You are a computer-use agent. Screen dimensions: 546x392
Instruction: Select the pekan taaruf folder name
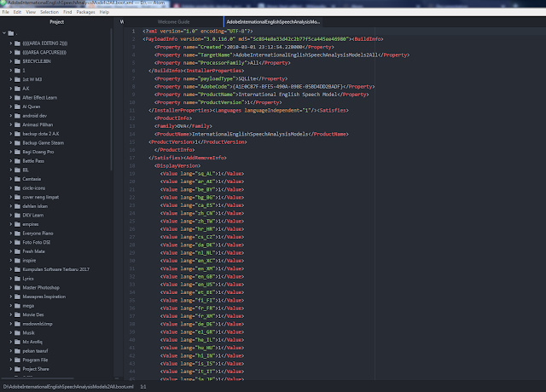(x=35, y=351)
